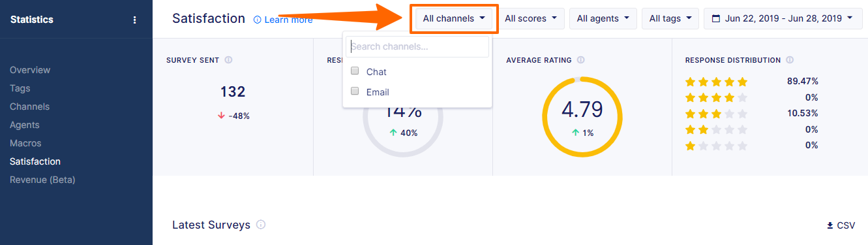This screenshot has height=245, width=868.
Task: Click the Response Distribution info icon
Action: pos(790,60)
